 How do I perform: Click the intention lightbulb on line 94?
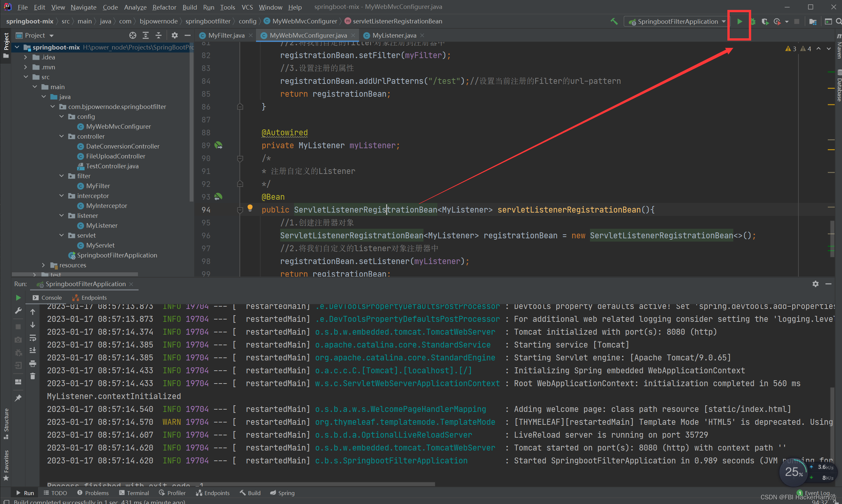click(250, 208)
